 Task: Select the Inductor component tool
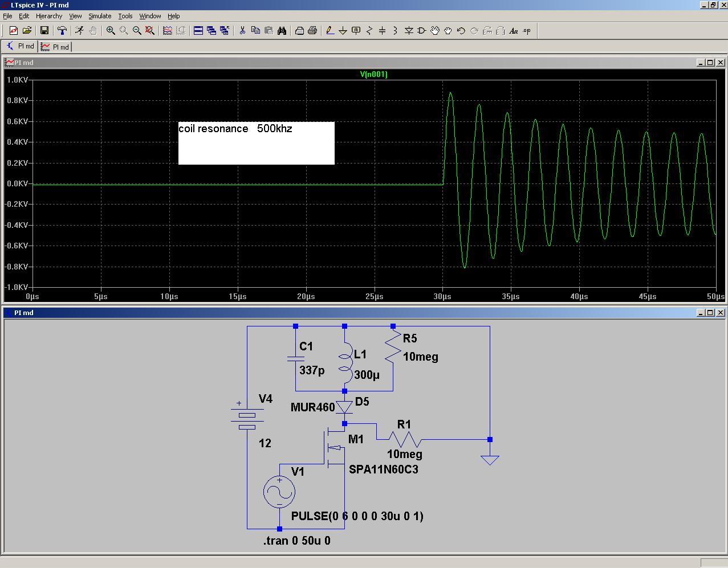[x=395, y=31]
